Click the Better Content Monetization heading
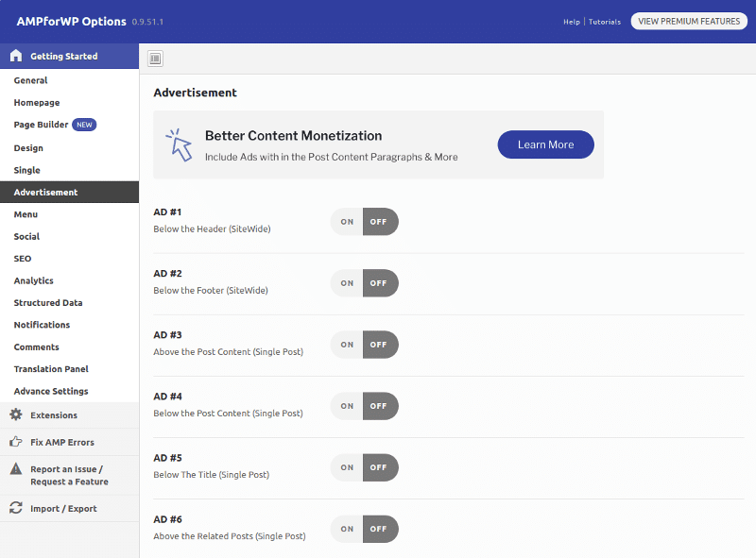The image size is (756, 558). (x=293, y=136)
